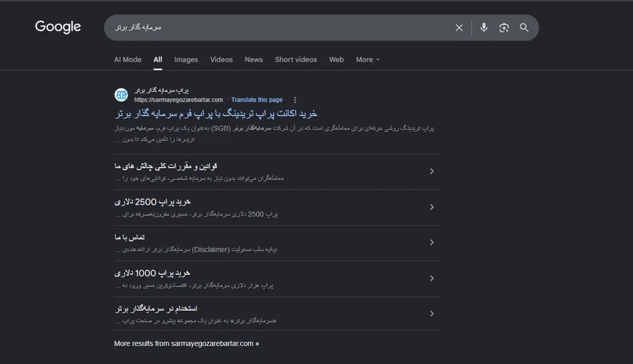Open the chevron on the خرید پراپ 2500 دلاری sitelink
Screen dimensions: 633x364
[432, 207]
